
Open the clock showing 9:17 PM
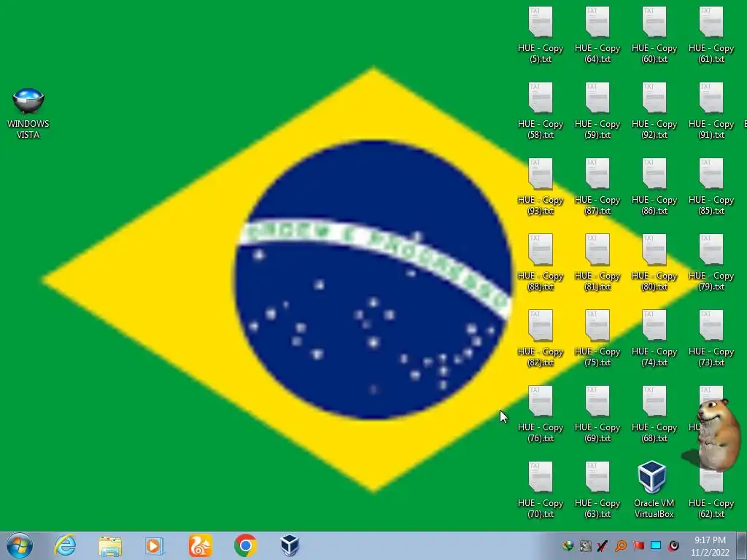tap(710, 546)
